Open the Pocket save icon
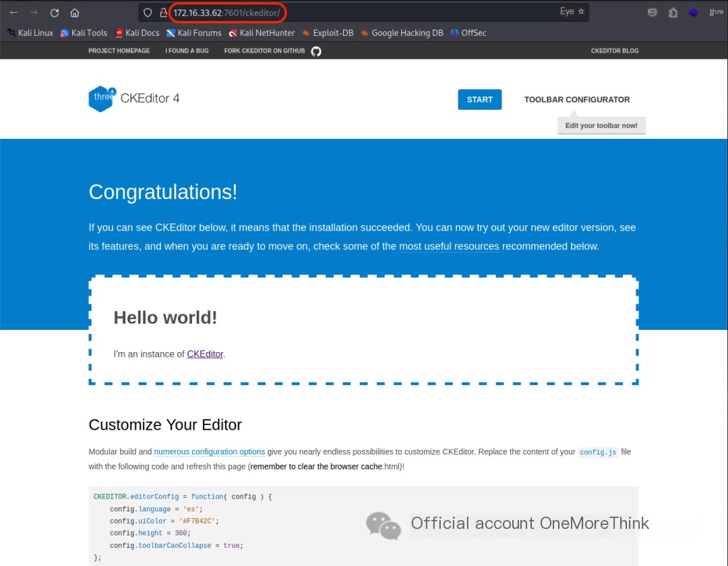This screenshot has width=728, height=566. (653, 13)
